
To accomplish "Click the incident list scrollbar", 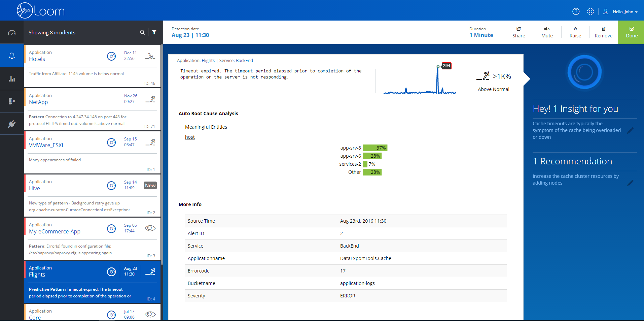I will pos(162,155).
